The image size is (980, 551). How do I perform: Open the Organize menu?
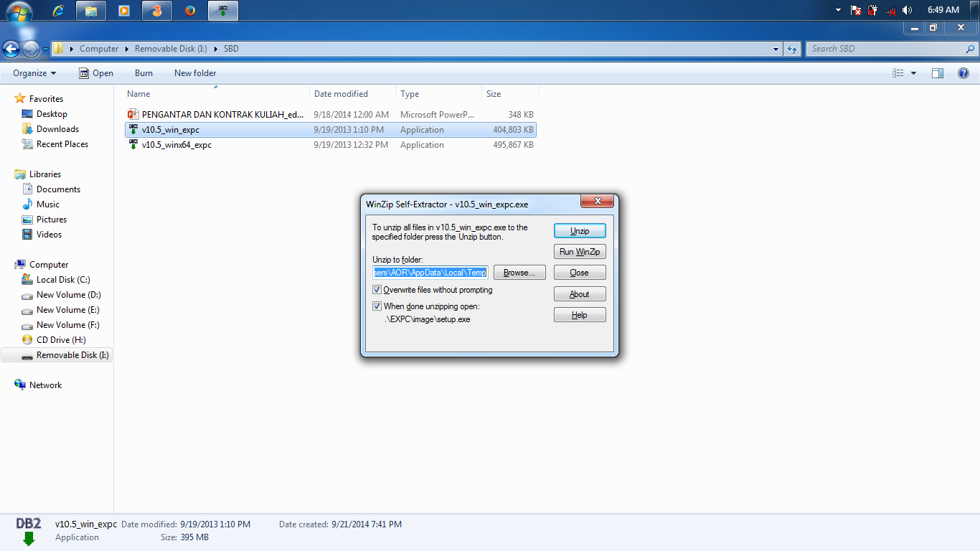pos(34,73)
